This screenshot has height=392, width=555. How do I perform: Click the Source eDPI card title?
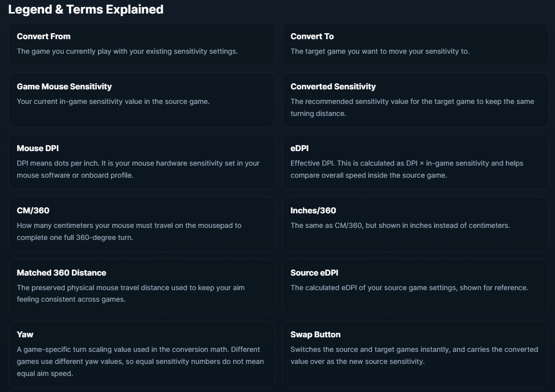coord(314,273)
